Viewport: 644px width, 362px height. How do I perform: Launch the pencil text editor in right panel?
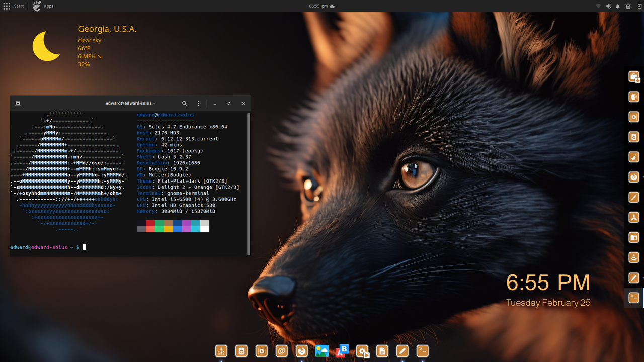(634, 278)
